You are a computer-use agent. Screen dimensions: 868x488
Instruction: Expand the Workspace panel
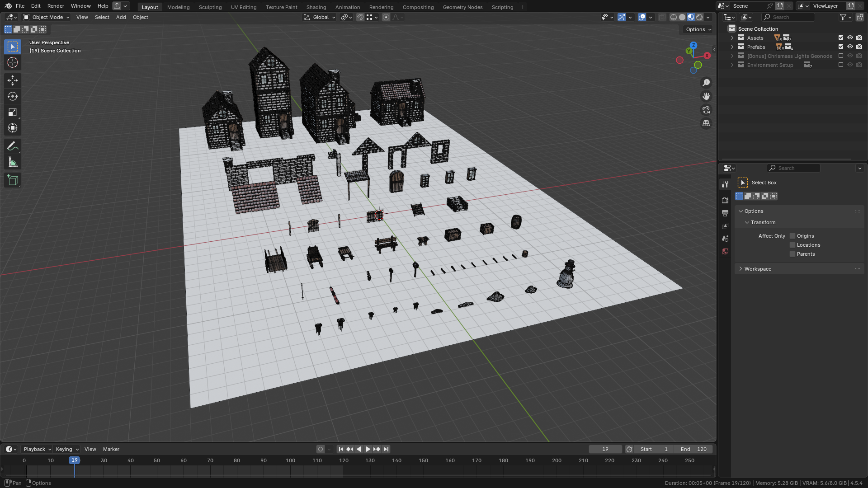758,269
